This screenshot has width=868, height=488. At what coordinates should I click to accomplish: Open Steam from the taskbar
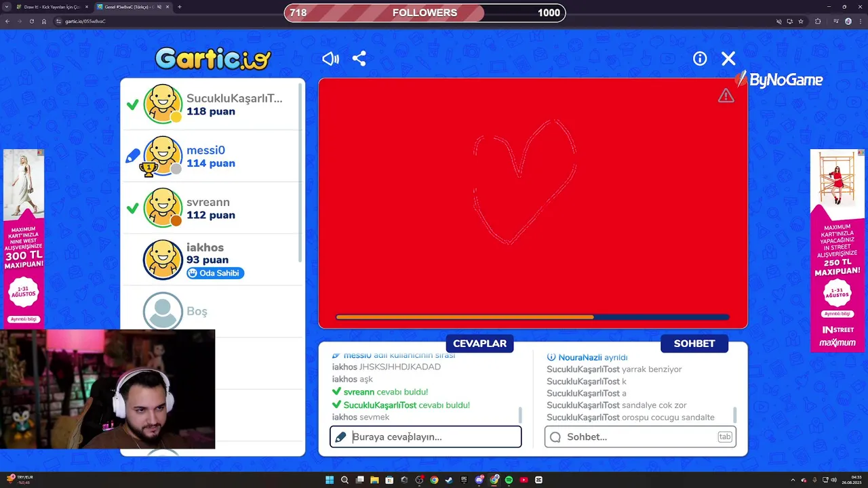(x=449, y=480)
